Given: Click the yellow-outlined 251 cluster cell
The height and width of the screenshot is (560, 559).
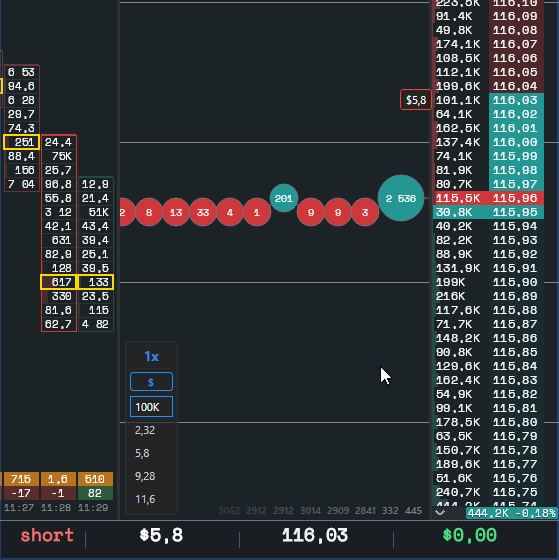Looking at the screenshot, I should tap(21, 142).
